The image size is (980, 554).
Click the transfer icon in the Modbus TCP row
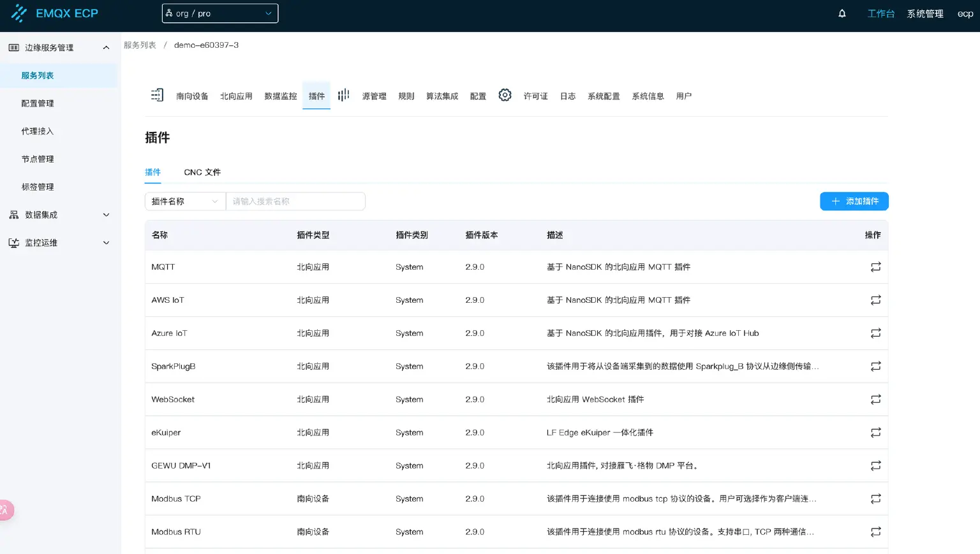[x=875, y=499]
